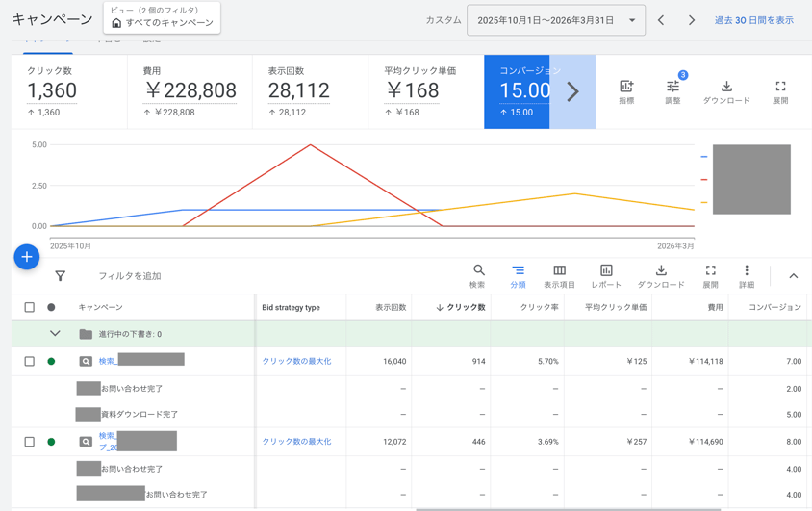Click blue legend line marker
The width and height of the screenshot is (812, 511).
704,156
